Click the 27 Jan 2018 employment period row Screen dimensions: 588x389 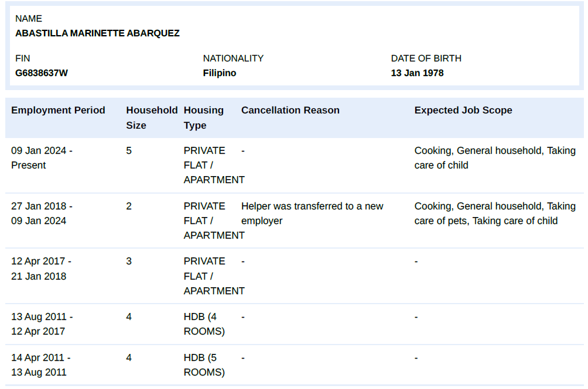pos(42,214)
